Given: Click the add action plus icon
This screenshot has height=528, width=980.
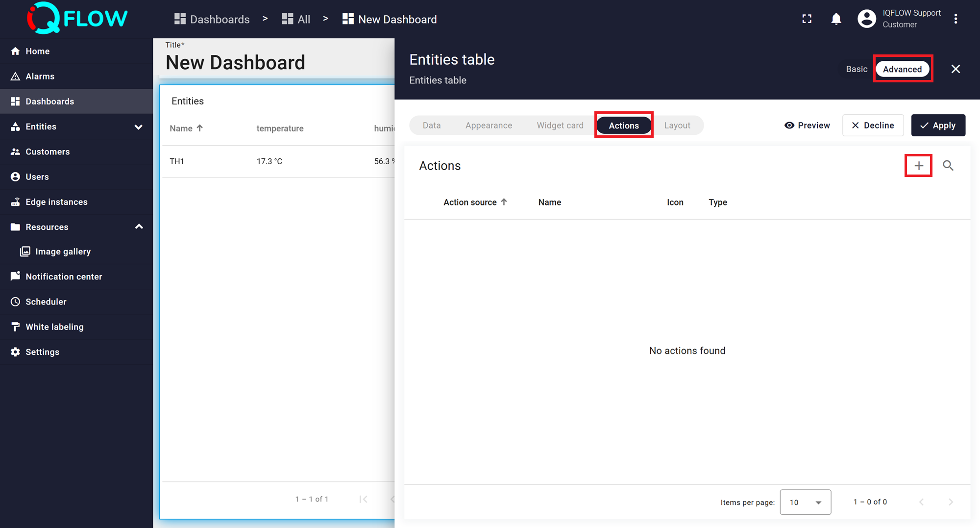Looking at the screenshot, I should tap(918, 166).
